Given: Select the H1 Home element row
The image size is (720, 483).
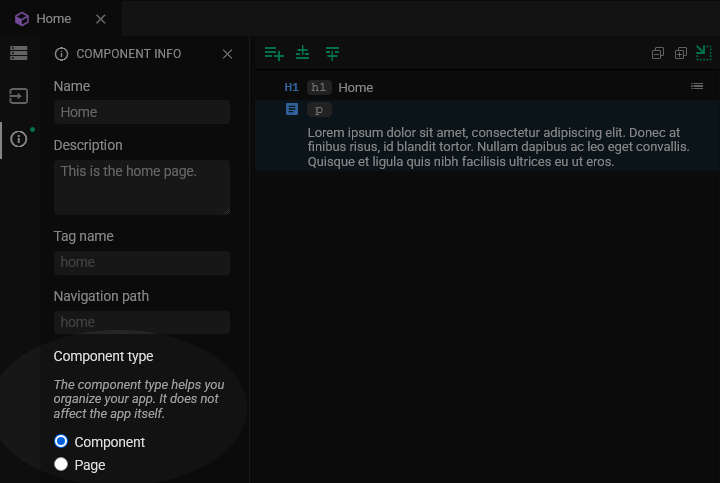Looking at the screenshot, I should coord(487,87).
